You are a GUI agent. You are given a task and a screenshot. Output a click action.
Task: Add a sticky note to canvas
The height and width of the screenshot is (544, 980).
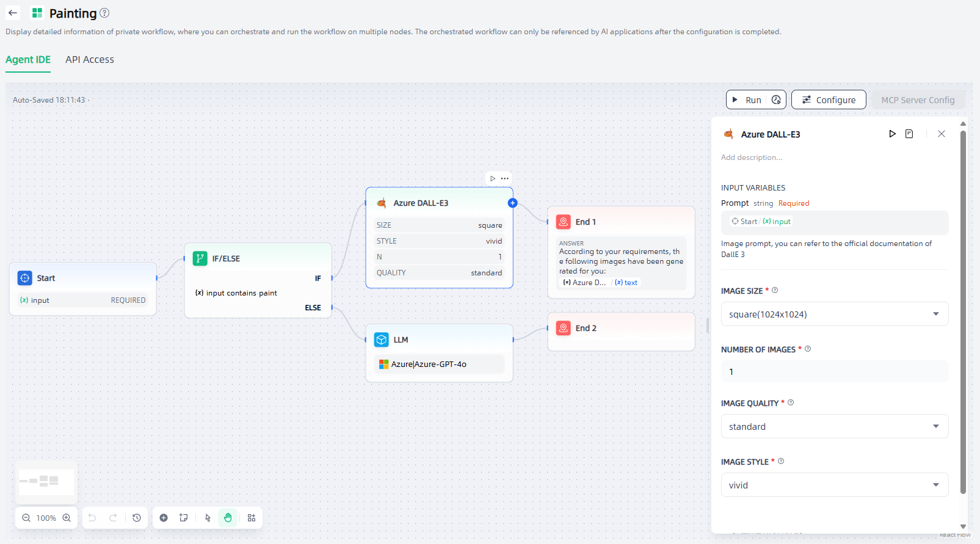(183, 518)
